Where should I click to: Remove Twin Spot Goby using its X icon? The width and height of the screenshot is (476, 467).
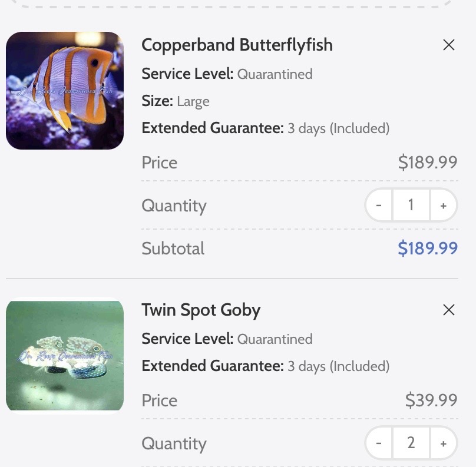tap(448, 310)
